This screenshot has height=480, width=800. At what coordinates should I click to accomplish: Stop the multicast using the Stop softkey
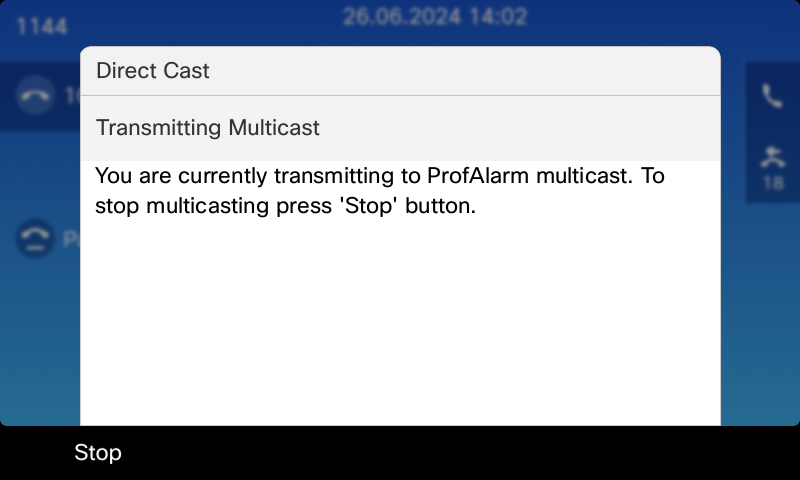click(x=98, y=452)
